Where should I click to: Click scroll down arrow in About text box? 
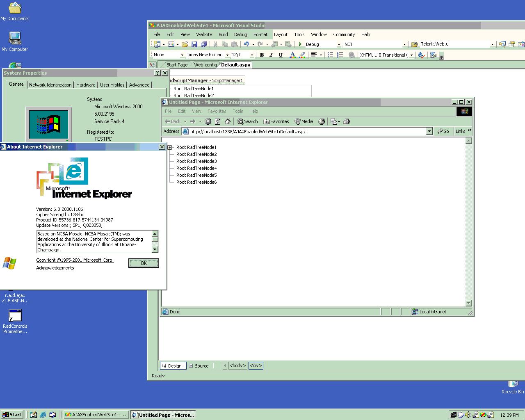click(155, 249)
